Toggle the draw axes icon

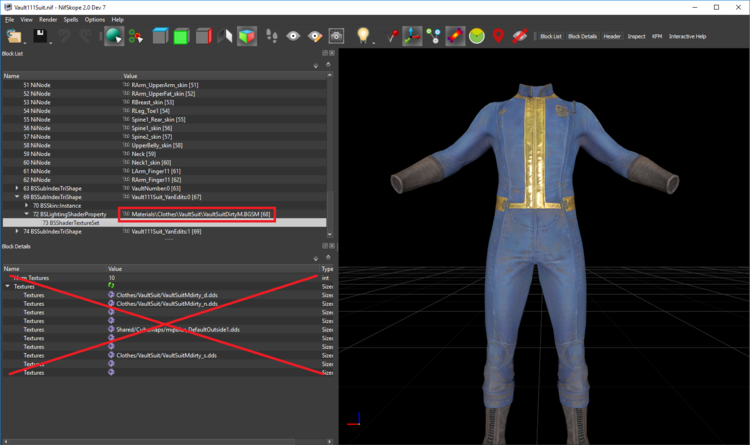(412, 36)
